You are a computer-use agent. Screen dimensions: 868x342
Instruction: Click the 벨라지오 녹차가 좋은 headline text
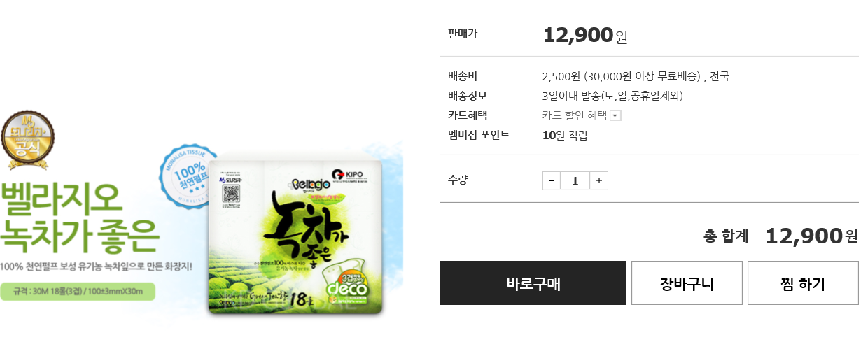81,218
